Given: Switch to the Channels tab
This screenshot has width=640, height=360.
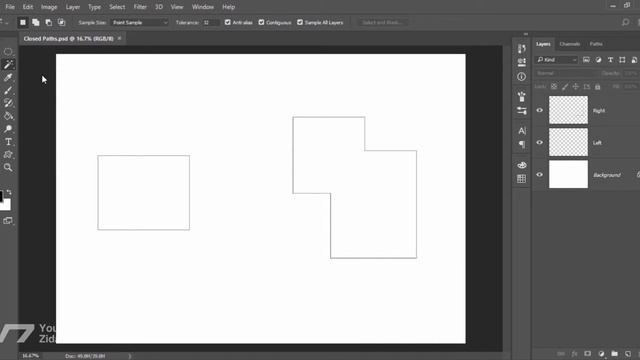Looking at the screenshot, I should [570, 44].
